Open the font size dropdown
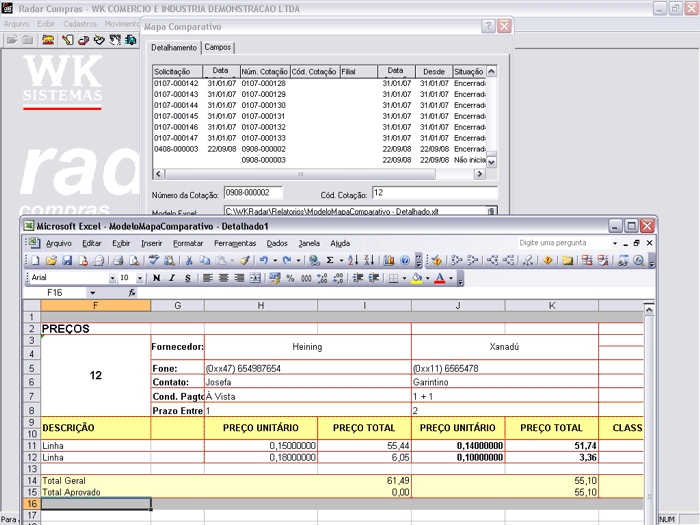 tap(140, 278)
